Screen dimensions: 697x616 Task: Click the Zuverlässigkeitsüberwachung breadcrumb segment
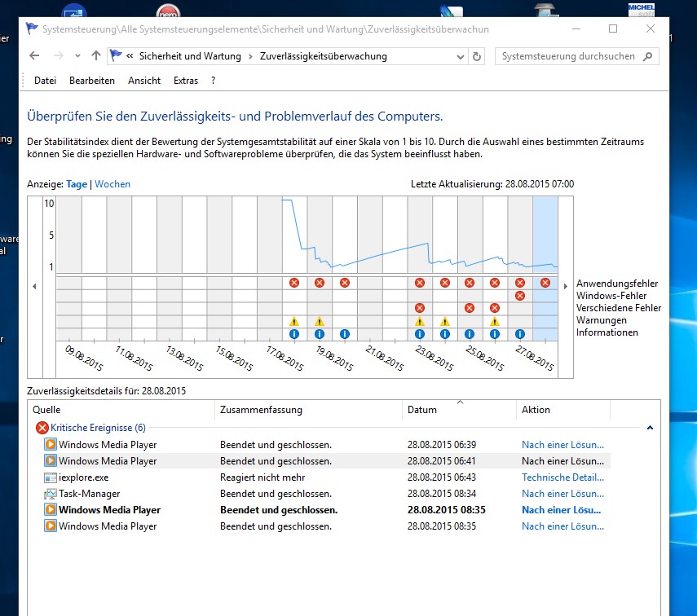click(323, 56)
